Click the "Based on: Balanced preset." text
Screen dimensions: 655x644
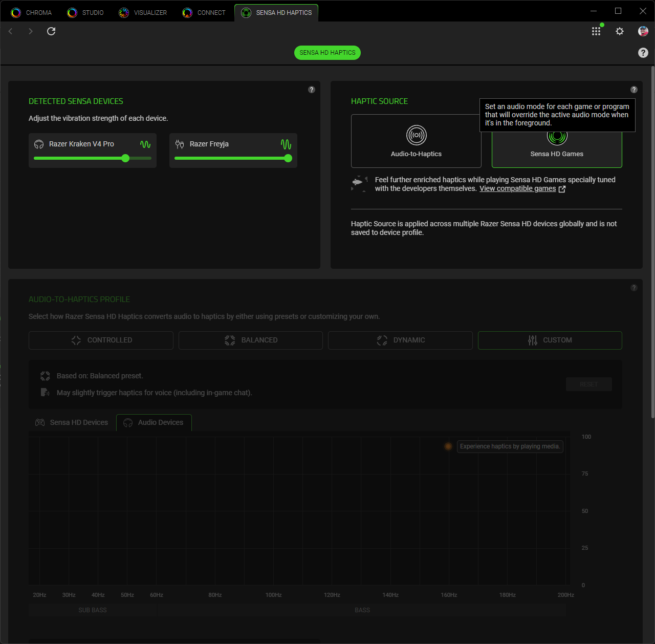click(x=100, y=376)
